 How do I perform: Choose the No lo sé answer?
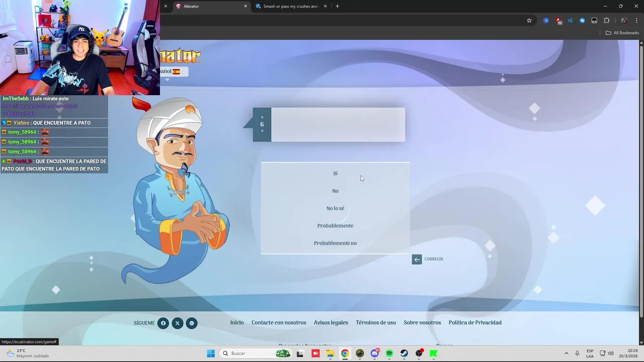pyautogui.click(x=335, y=208)
